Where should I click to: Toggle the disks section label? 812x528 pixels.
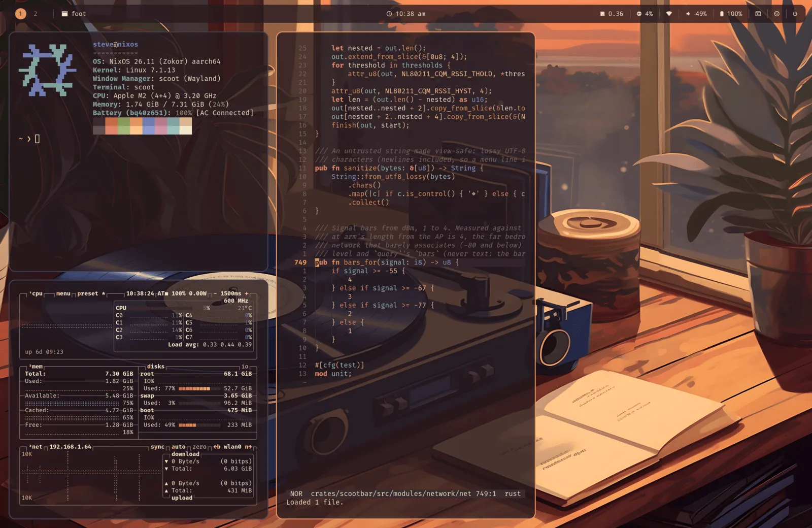(x=156, y=367)
